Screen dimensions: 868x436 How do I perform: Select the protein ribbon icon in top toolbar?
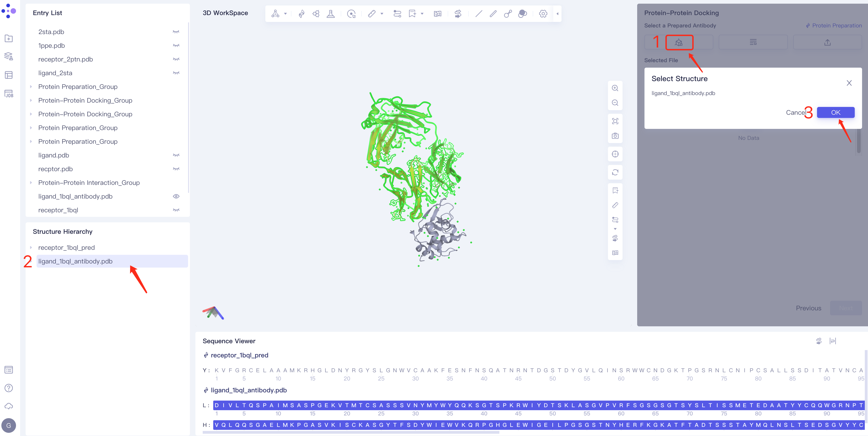(302, 13)
